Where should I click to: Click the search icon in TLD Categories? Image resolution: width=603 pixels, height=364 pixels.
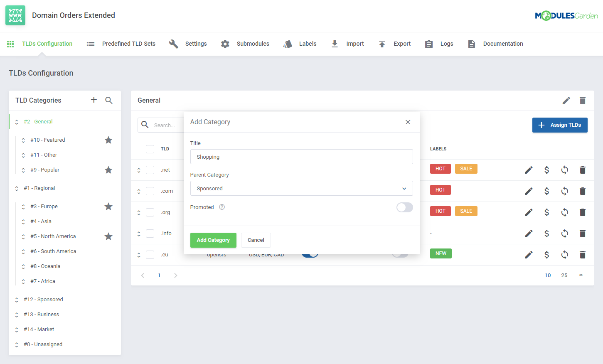coord(109,100)
